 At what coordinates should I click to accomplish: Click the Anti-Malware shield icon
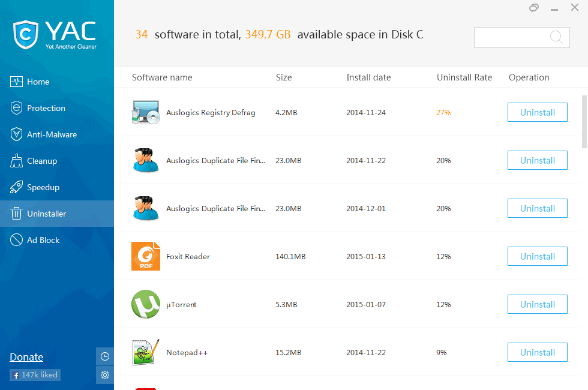[16, 134]
